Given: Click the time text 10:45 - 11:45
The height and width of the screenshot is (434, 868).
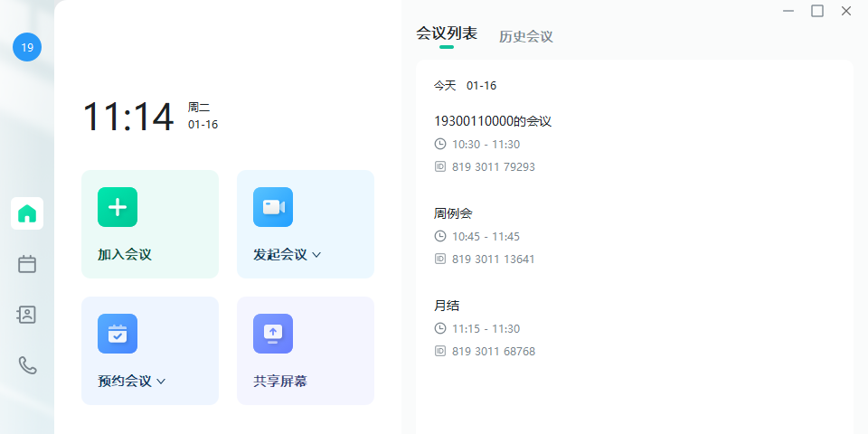Looking at the screenshot, I should 486,236.
